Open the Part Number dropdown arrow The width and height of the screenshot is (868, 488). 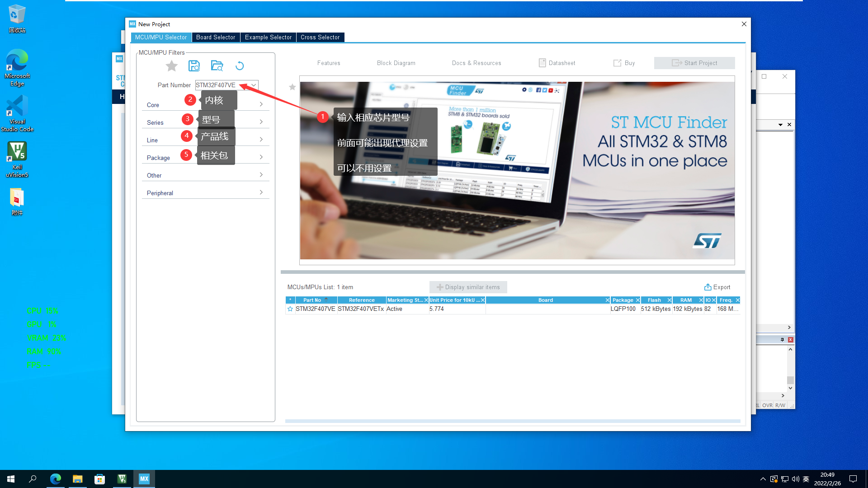(254, 85)
